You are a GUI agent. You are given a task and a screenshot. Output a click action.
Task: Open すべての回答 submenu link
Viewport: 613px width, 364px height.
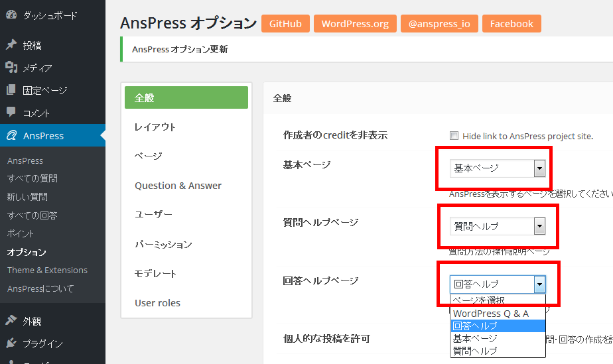pyautogui.click(x=32, y=215)
